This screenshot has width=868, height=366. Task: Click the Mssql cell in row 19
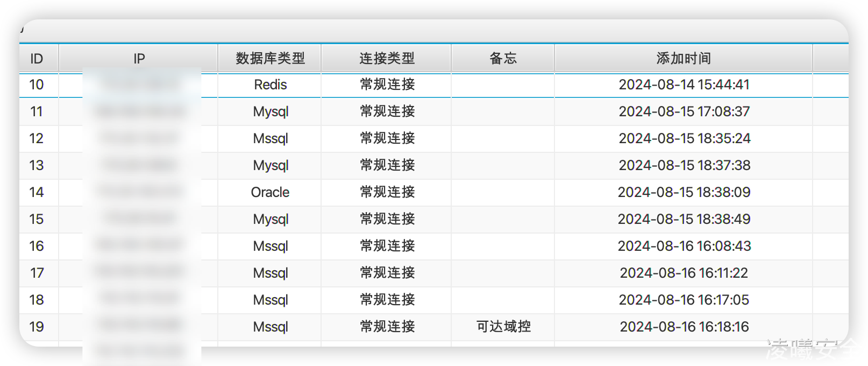pos(270,327)
